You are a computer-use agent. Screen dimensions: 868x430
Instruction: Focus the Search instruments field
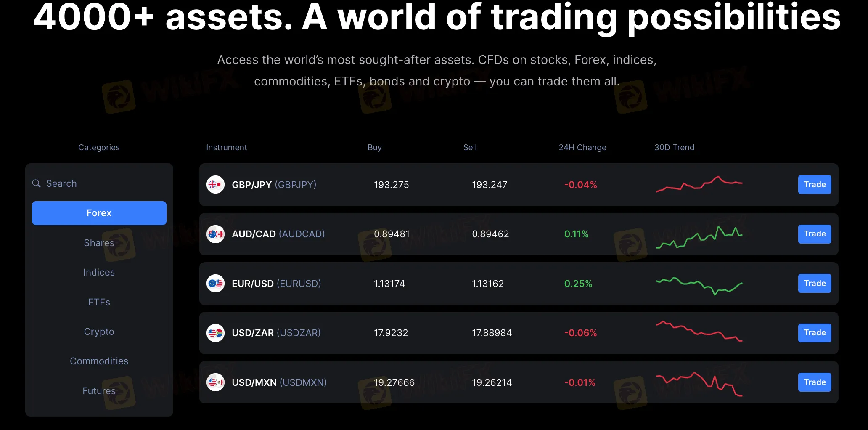click(x=99, y=183)
